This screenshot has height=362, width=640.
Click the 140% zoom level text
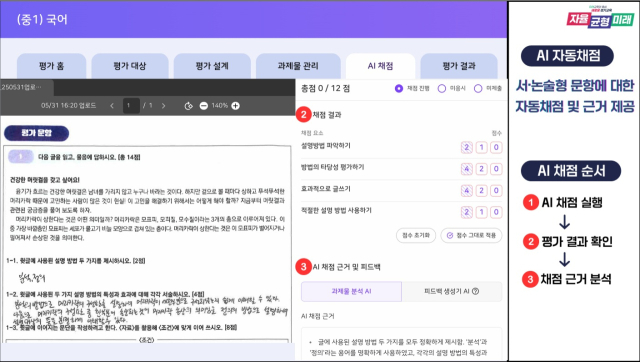(x=220, y=106)
